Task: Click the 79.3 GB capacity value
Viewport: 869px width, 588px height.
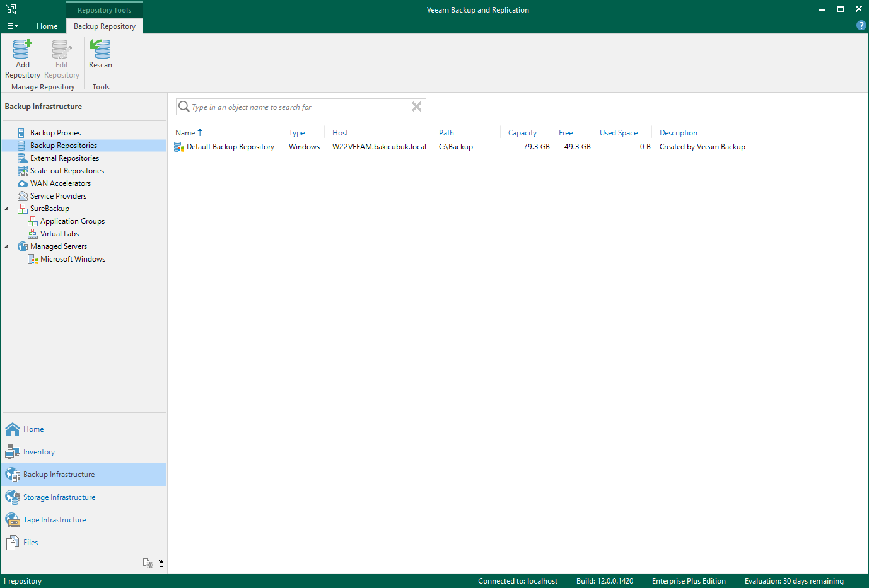Action: click(536, 147)
